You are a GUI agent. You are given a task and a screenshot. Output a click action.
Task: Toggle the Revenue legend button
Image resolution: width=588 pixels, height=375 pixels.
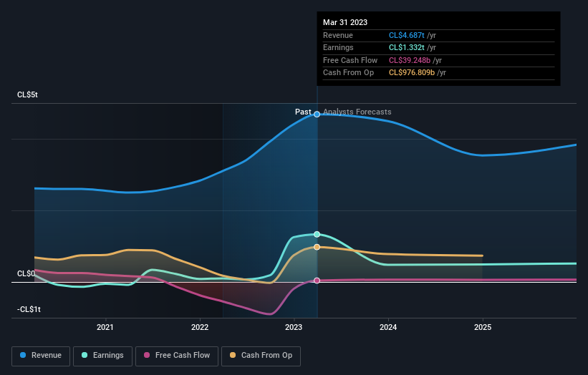click(41, 356)
